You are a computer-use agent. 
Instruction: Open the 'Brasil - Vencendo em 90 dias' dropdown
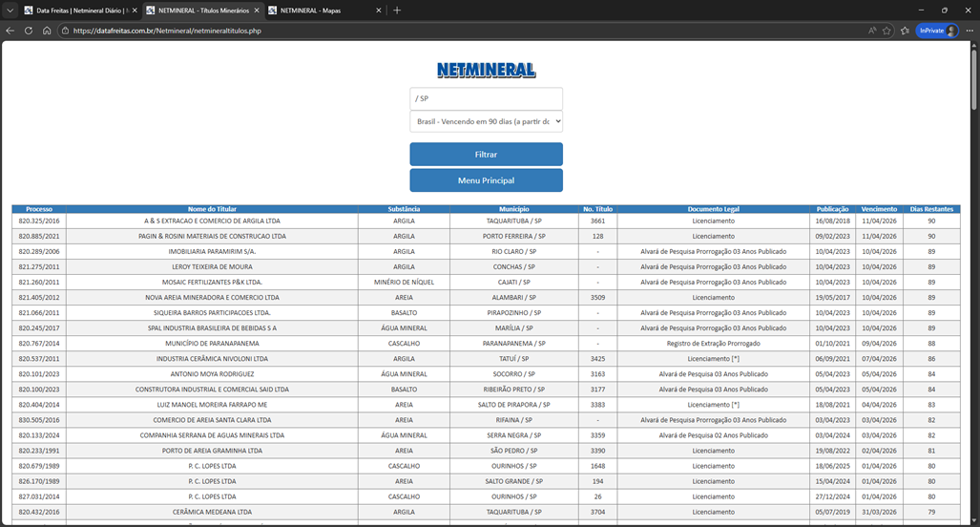tap(486, 121)
